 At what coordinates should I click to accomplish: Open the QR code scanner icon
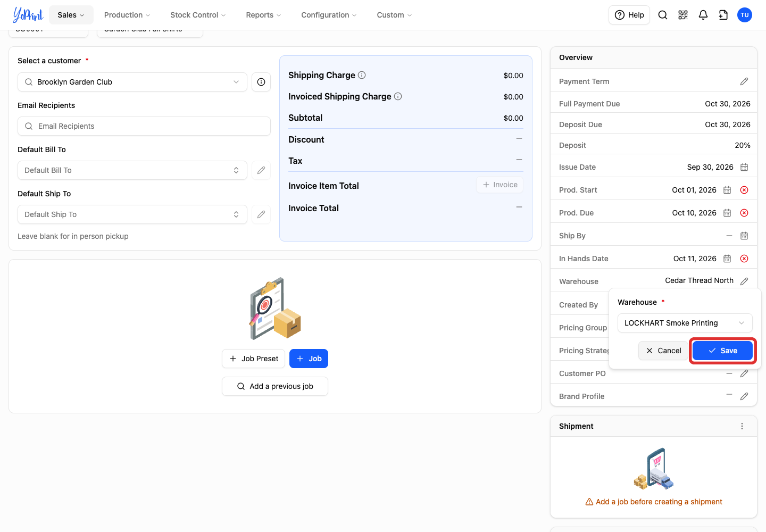[683, 15]
